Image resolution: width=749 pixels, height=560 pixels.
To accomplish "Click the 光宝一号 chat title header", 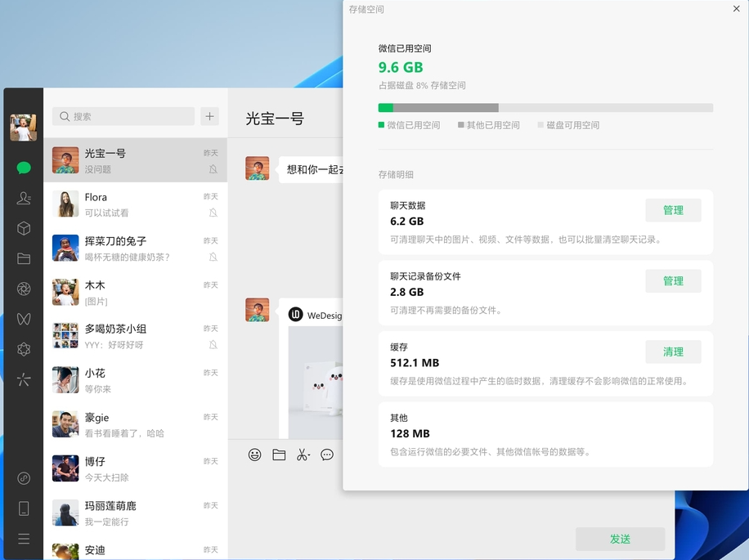I will point(275,119).
